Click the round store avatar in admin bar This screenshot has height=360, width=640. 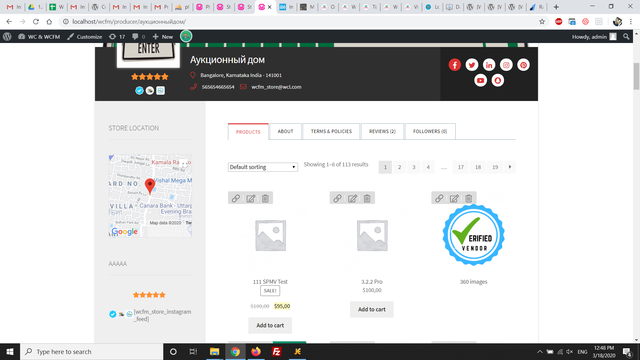tap(186, 36)
